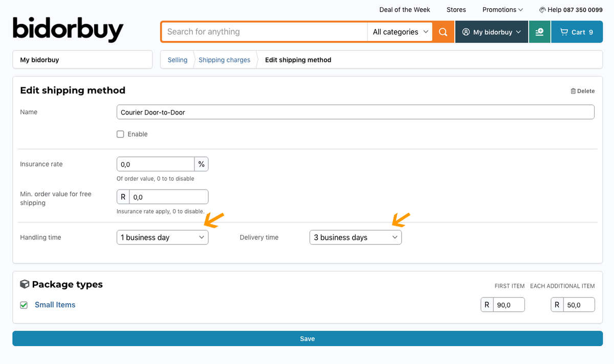Image resolution: width=614 pixels, height=364 pixels.
Task: Open the cart icon in header
Action: [x=564, y=32]
